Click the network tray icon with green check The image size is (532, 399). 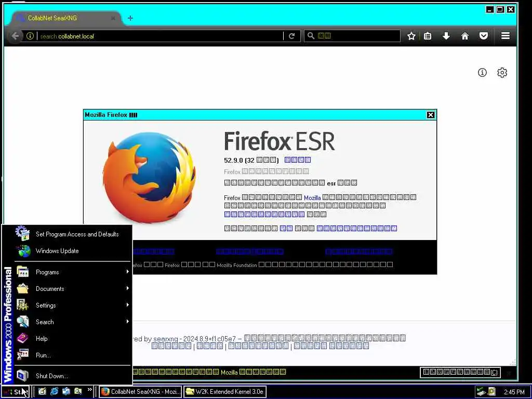tap(481, 392)
